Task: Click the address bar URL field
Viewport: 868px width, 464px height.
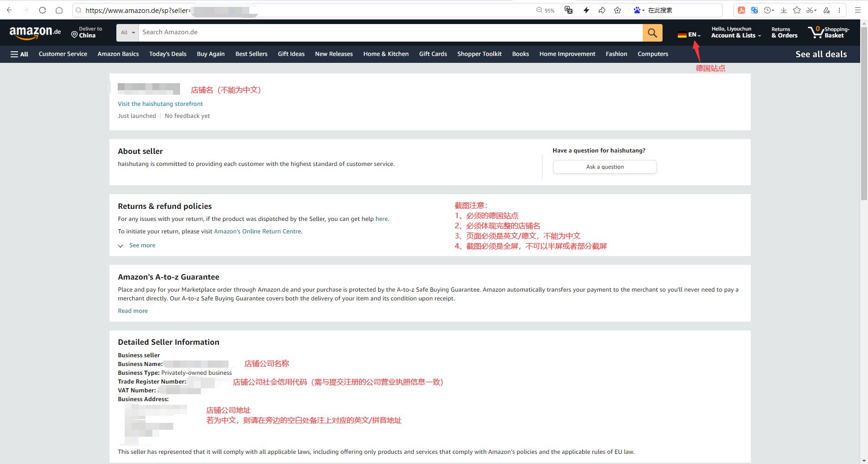Action: tap(305, 10)
